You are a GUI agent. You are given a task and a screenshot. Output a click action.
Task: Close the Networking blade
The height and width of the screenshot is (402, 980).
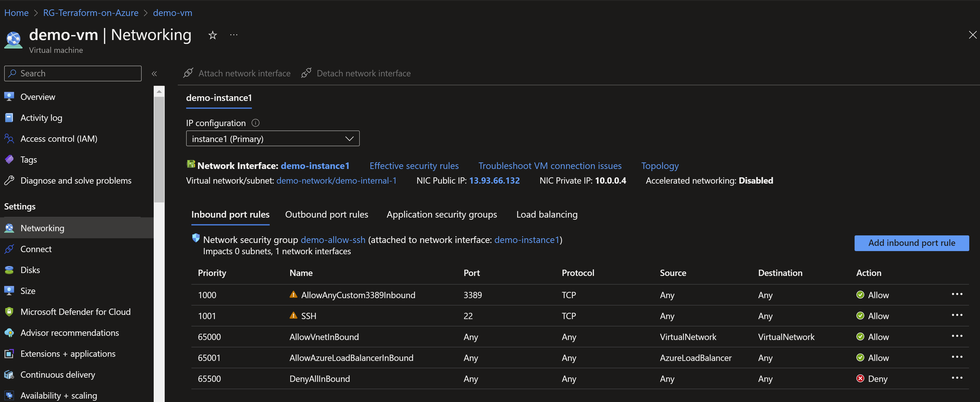coord(972,35)
